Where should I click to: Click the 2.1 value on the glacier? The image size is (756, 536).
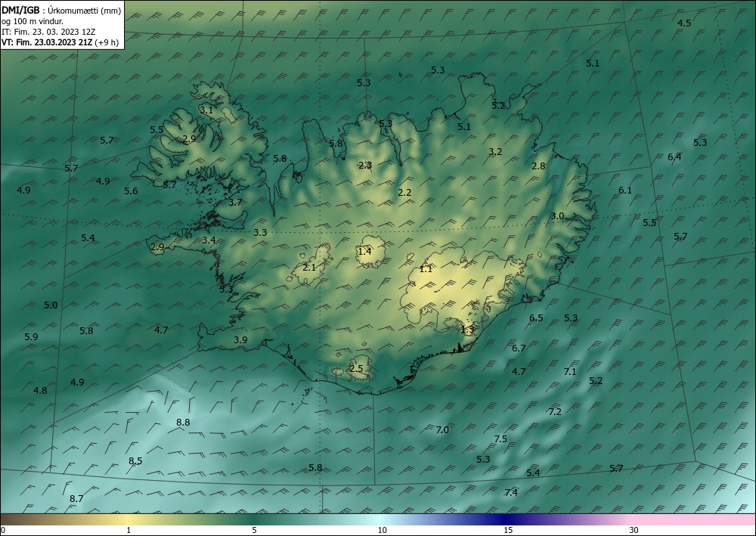[309, 267]
